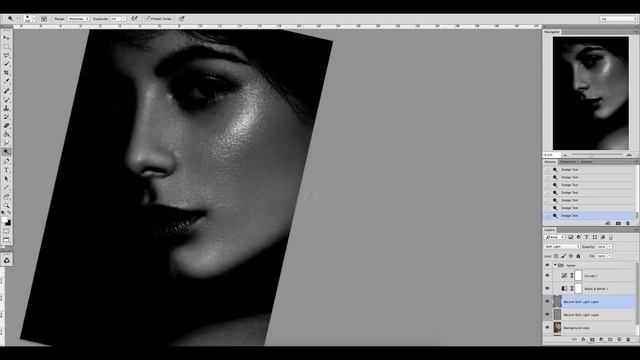640x360 pixels.
Task: Enable airbrush mode in options bar
Action: (x=134, y=19)
